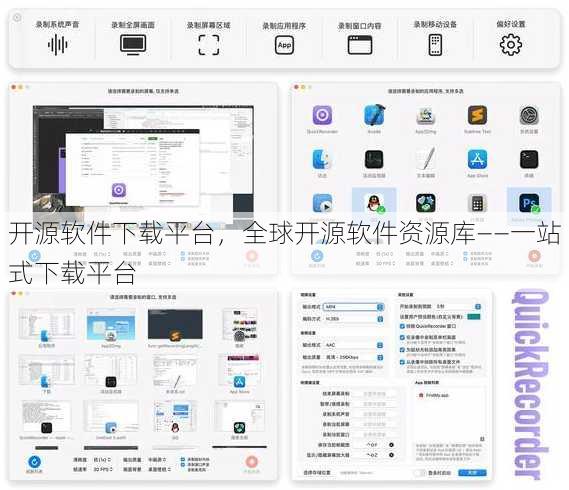Viewport: 569px width, 490px height.
Task: Click the record current window hotkey field
Action: (374, 434)
